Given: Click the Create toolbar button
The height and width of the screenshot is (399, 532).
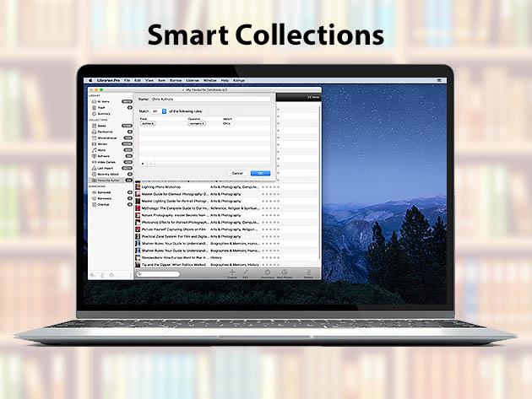Looking at the screenshot, I should click(232, 274).
